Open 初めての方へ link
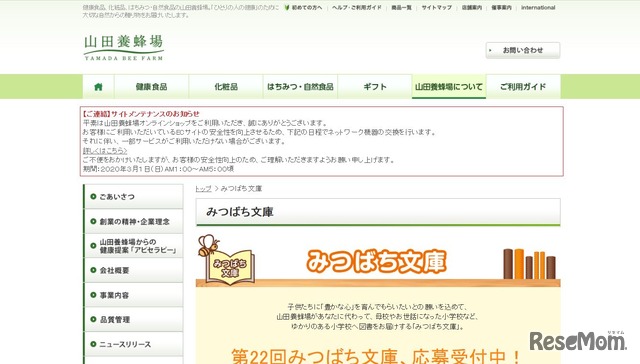This screenshot has height=364, width=640. [307, 7]
